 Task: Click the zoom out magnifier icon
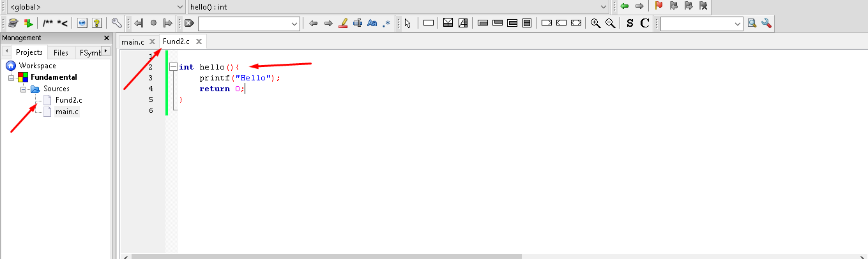point(610,23)
